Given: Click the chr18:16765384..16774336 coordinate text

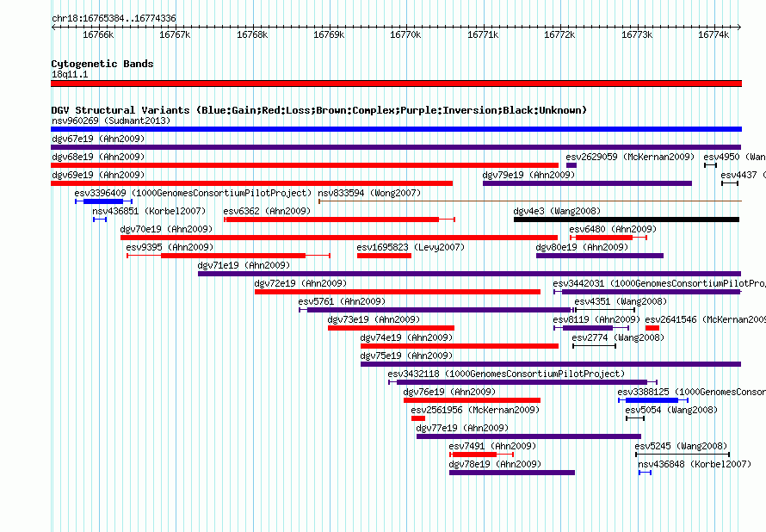Looking at the screenshot, I should (x=114, y=18).
